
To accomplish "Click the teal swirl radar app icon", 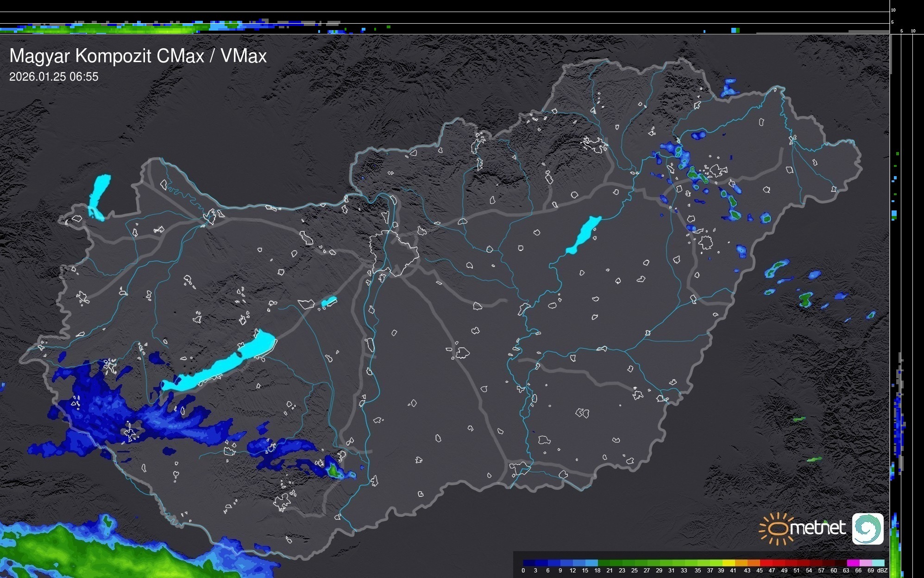I will [867, 528].
